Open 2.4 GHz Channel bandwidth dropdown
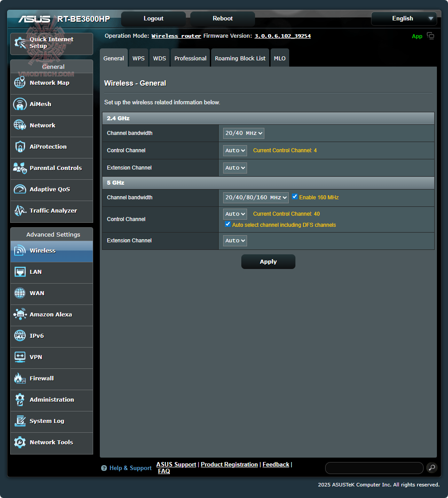The image size is (448, 498). [x=244, y=133]
